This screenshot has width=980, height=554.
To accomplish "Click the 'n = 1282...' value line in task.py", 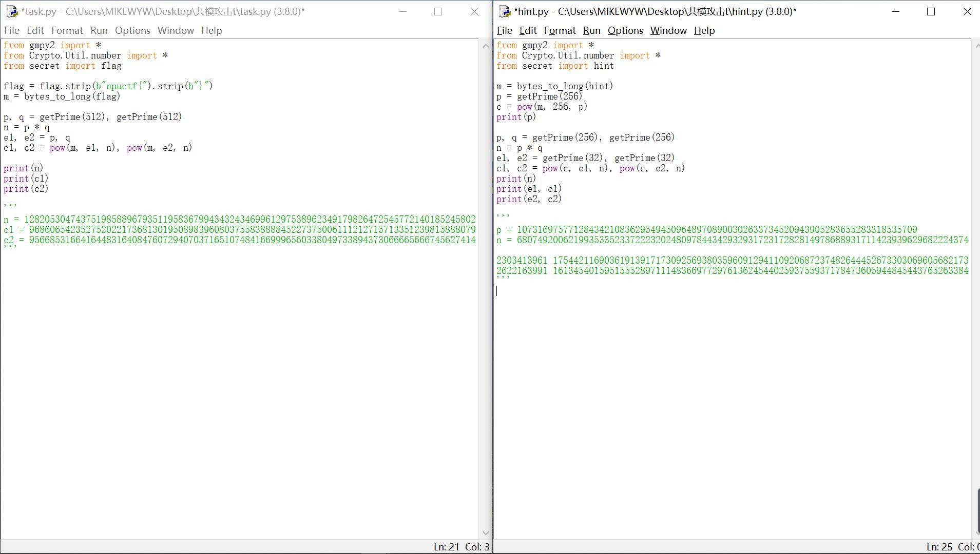I will click(240, 220).
